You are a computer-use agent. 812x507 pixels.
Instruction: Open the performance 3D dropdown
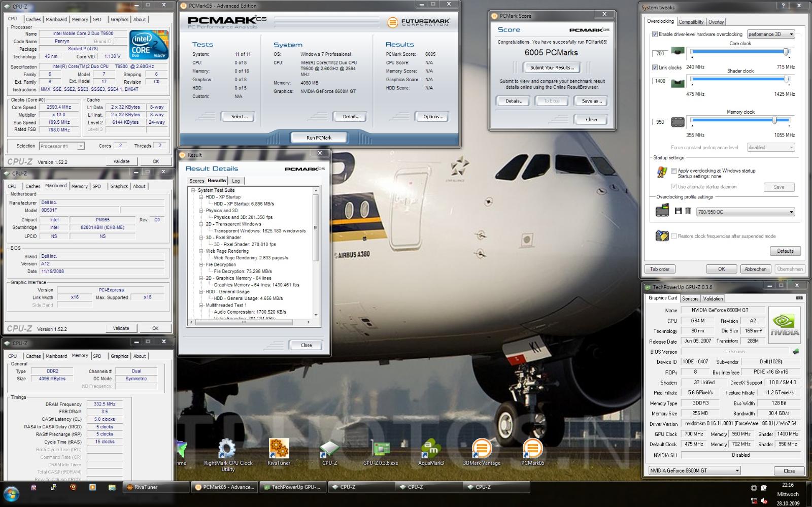click(771, 34)
